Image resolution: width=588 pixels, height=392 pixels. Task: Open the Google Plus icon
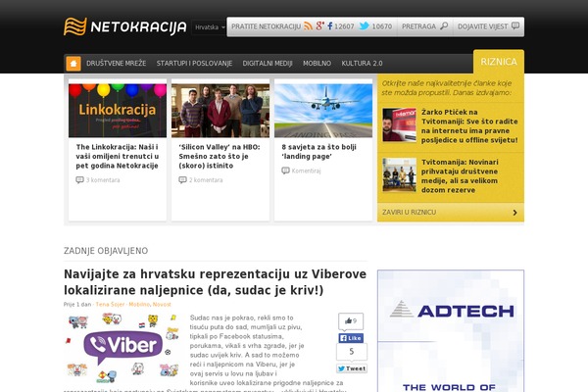click(x=319, y=25)
